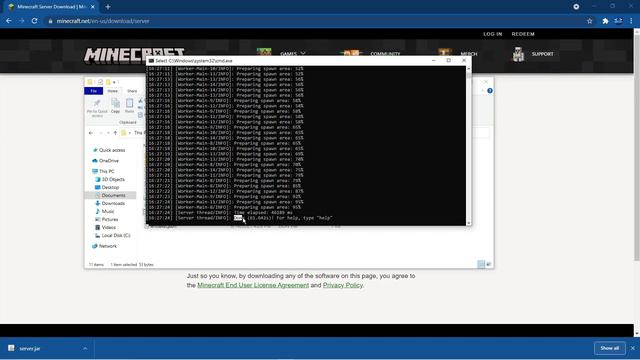Image resolution: width=640 pixels, height=360 pixels.
Task: Select Local Disk (C:) in Explorer sidebar
Action: coord(113,235)
